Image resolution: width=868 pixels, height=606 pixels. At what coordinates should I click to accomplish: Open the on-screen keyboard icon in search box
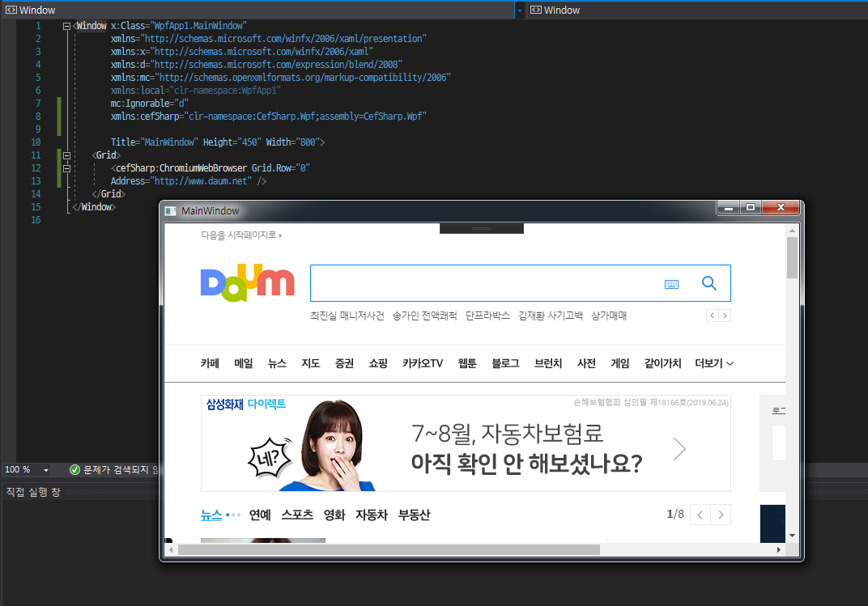tap(671, 284)
